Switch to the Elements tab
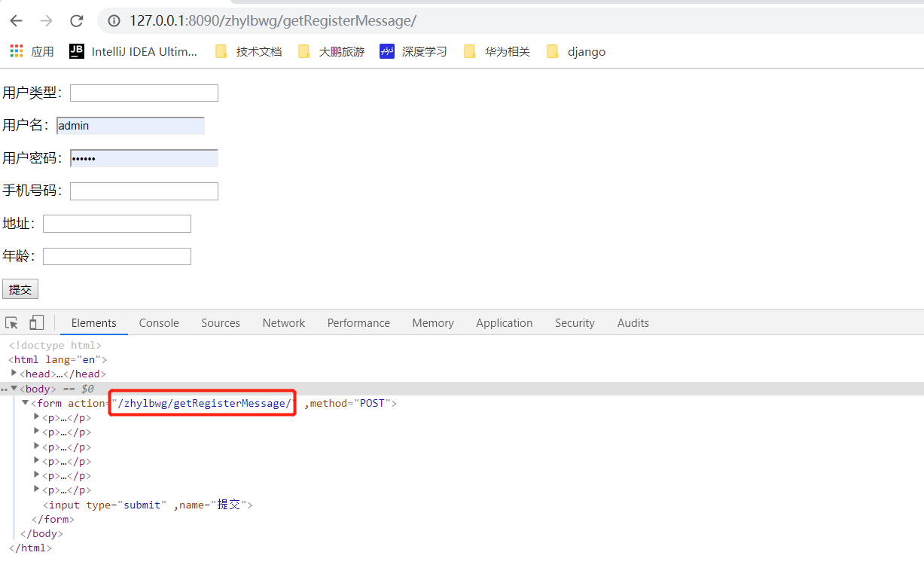Screen dimensions: 924x583 [x=94, y=322]
